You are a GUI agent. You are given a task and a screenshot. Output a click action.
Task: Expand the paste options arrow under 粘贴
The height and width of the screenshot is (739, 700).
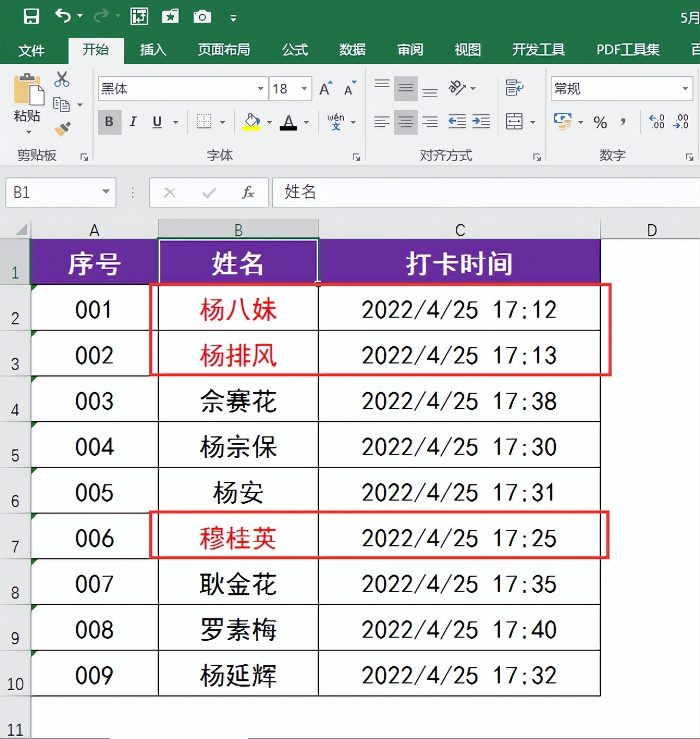click(28, 132)
